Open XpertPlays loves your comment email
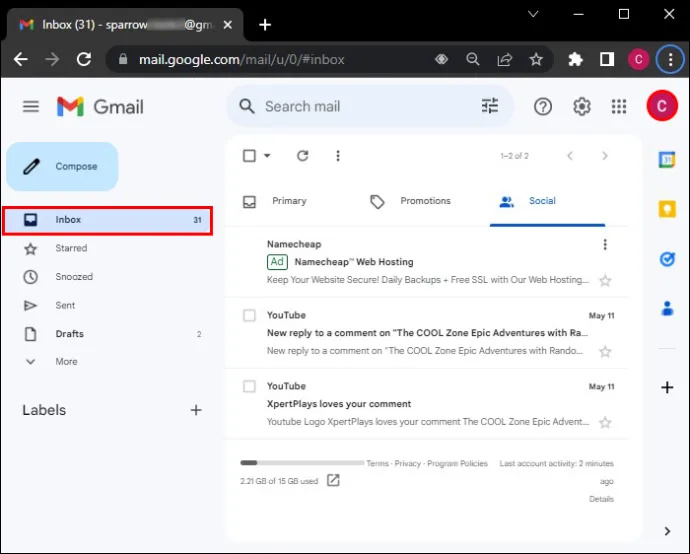Screen dimensions: 690x554 pyautogui.click(x=426, y=404)
